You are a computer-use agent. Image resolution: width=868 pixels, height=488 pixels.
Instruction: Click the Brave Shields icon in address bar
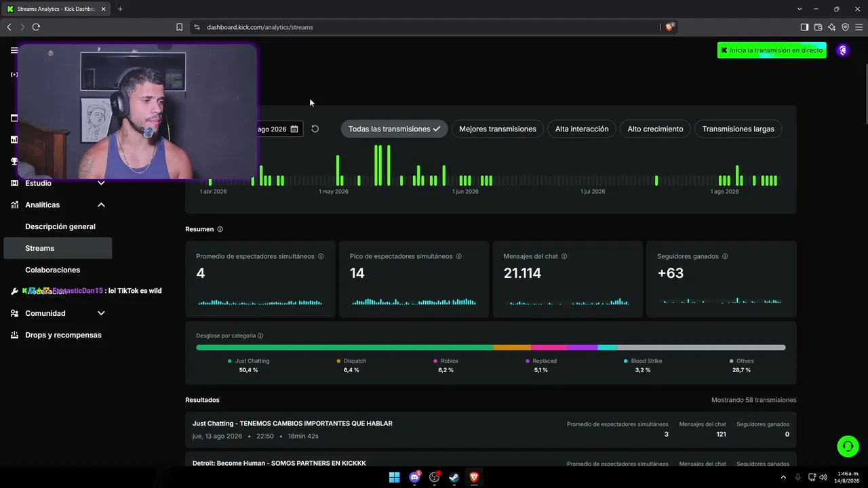click(670, 27)
